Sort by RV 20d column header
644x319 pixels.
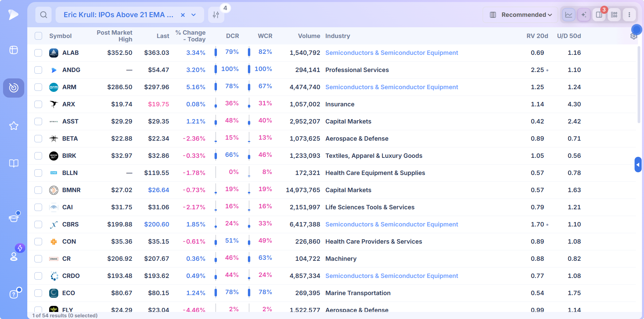537,36
